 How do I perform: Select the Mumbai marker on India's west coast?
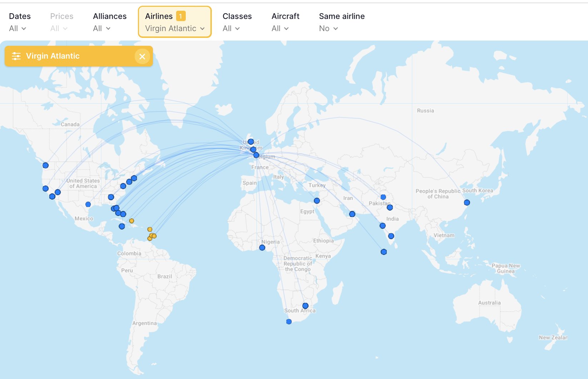(x=383, y=226)
